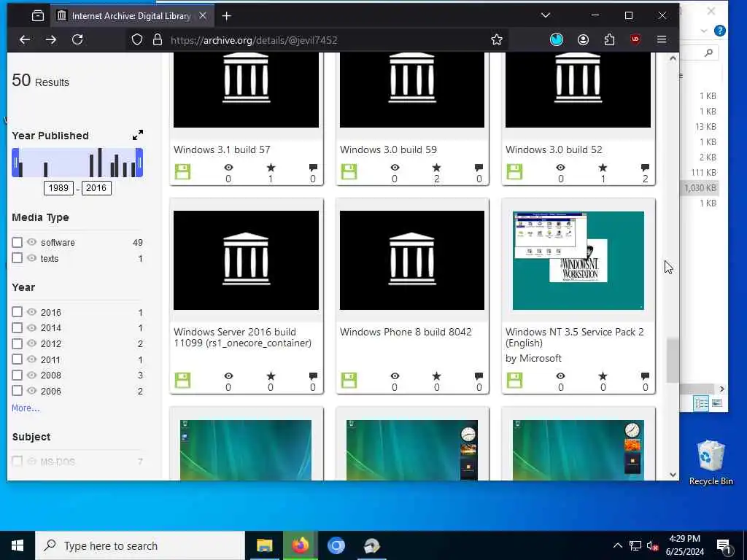Expand the Year Published histogram
This screenshot has width=747, height=560.
[x=138, y=135]
